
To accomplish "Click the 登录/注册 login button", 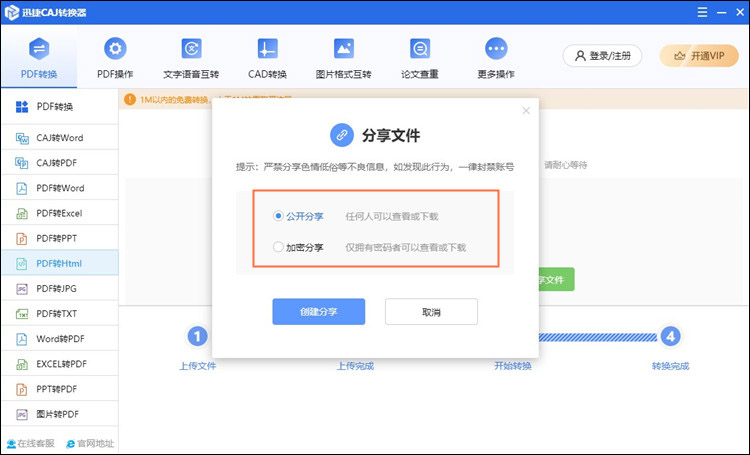I will coord(602,56).
